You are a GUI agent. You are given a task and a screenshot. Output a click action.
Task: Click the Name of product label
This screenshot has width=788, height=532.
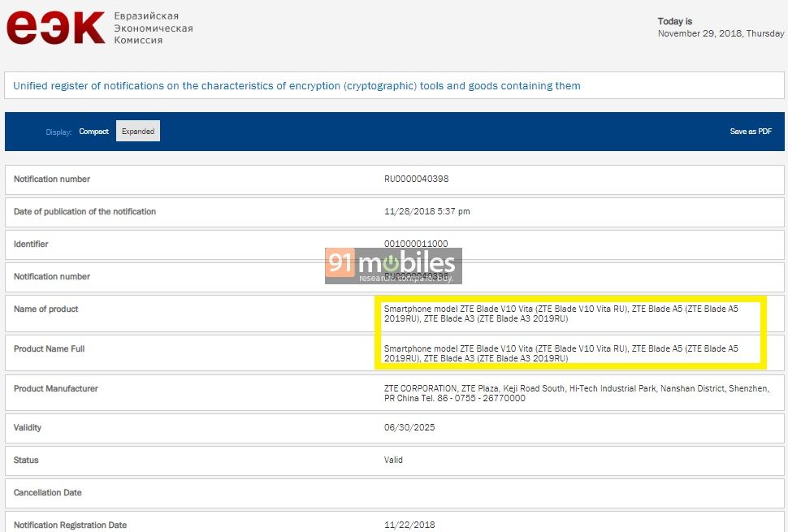coord(45,309)
